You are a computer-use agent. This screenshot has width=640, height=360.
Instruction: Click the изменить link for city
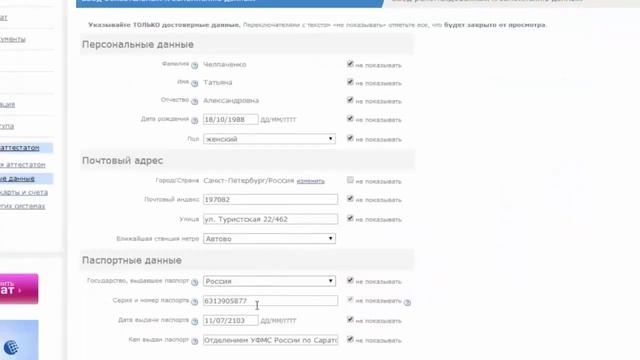click(311, 181)
